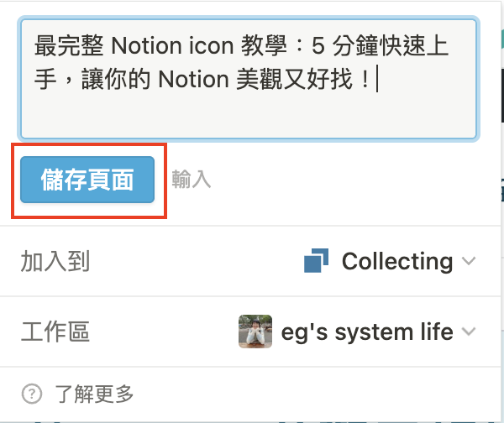Expand the chevron next to Collecting
504x423 pixels.
click(x=470, y=262)
